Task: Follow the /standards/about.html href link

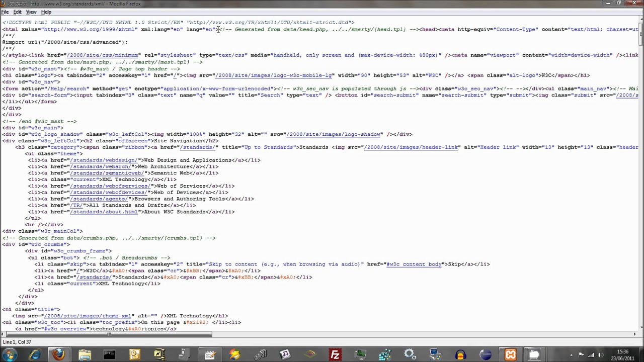Action: coord(104,212)
